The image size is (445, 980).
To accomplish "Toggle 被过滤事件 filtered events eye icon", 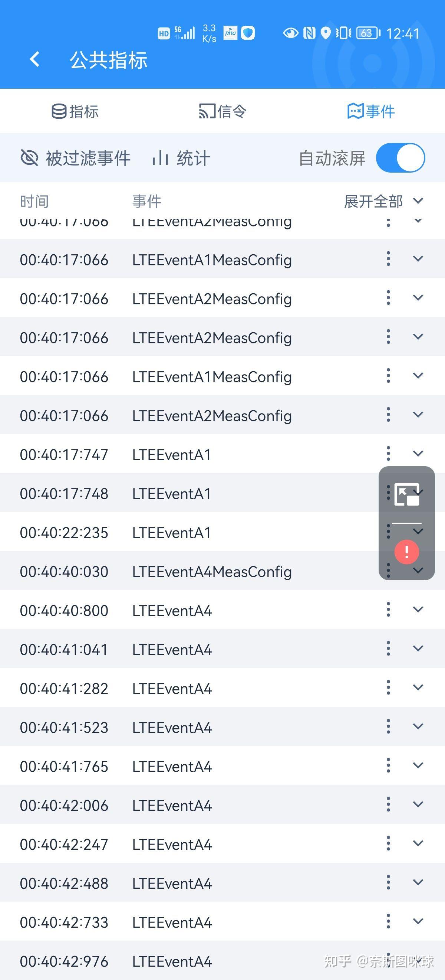I will [29, 158].
